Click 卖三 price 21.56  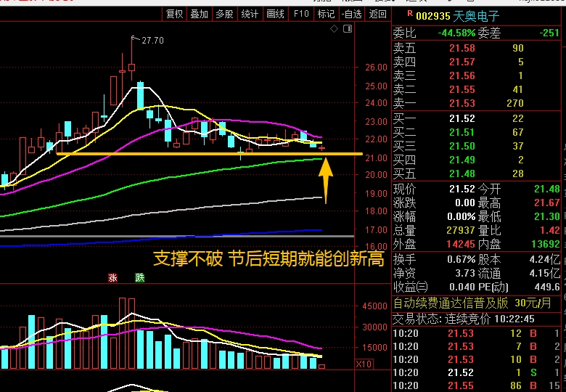(x=462, y=75)
